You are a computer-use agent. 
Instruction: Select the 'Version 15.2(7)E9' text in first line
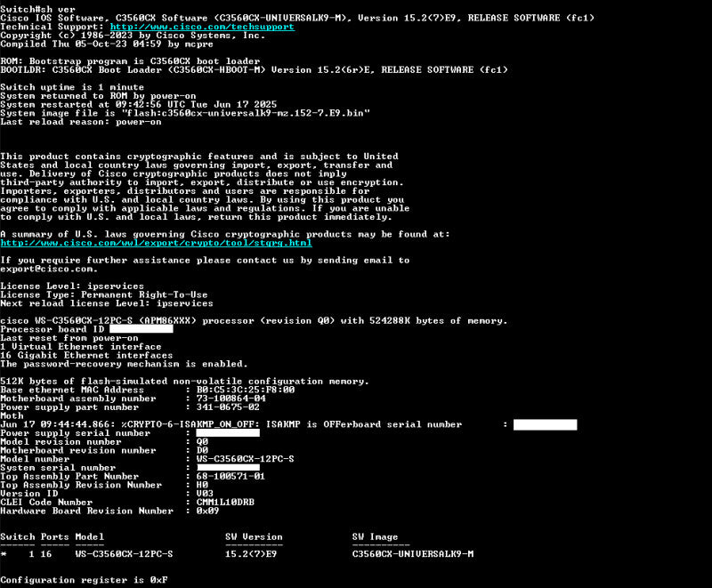[410, 18]
